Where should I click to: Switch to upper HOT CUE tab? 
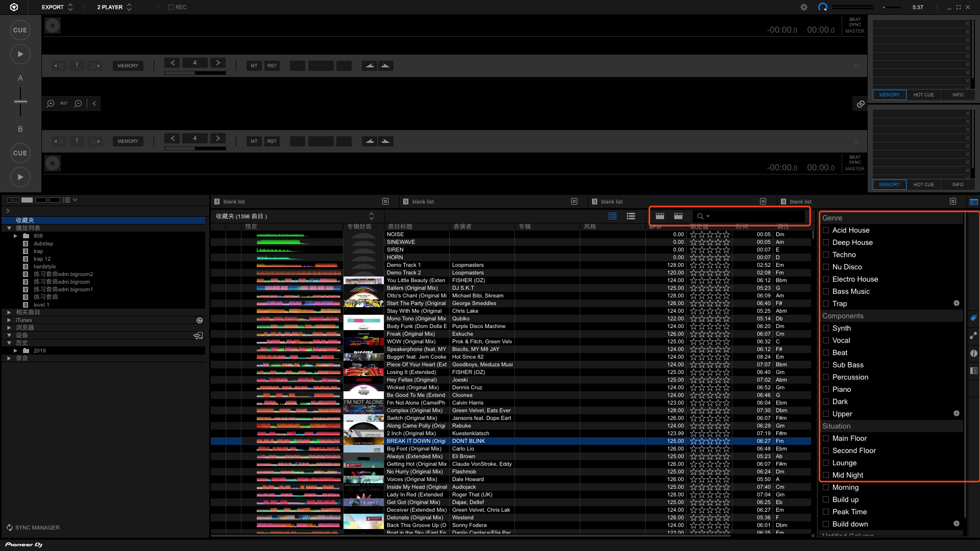point(923,95)
